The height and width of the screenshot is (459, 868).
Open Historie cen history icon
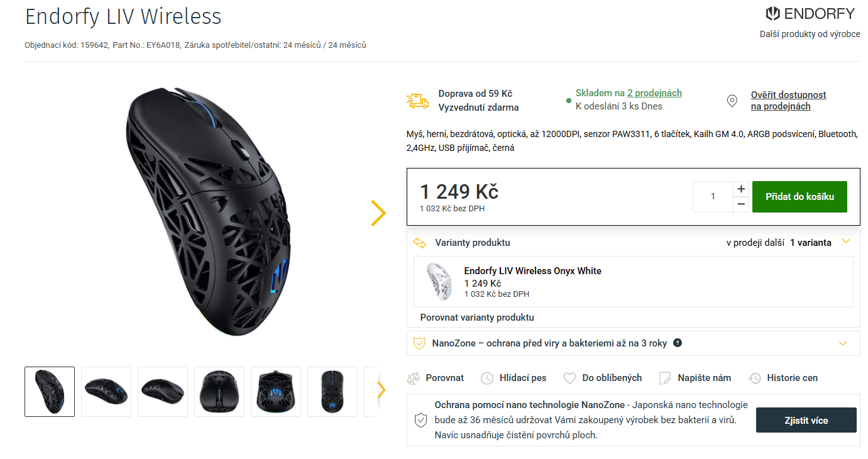pyautogui.click(x=755, y=378)
